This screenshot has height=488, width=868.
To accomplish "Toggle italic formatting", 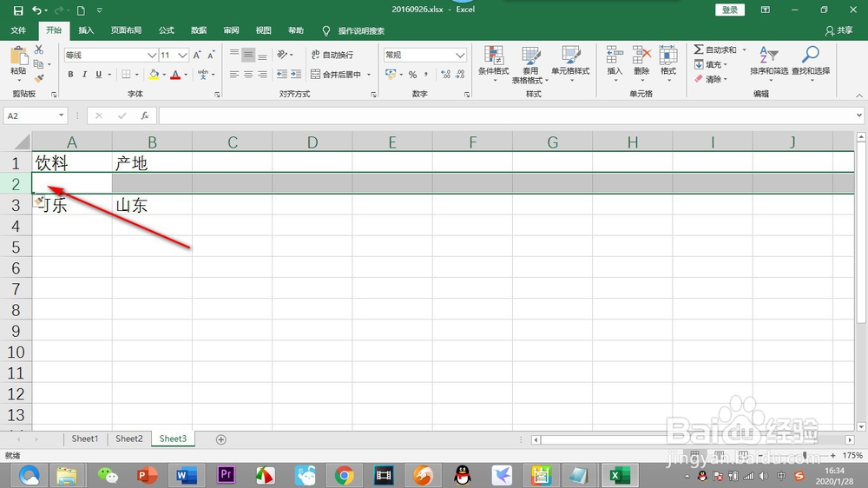I will pyautogui.click(x=84, y=74).
